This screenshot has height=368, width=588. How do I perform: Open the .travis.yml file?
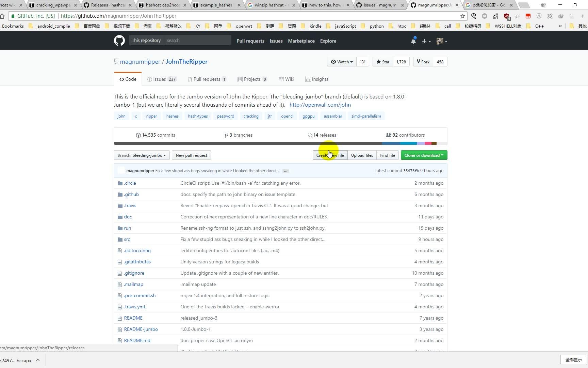pos(134,307)
